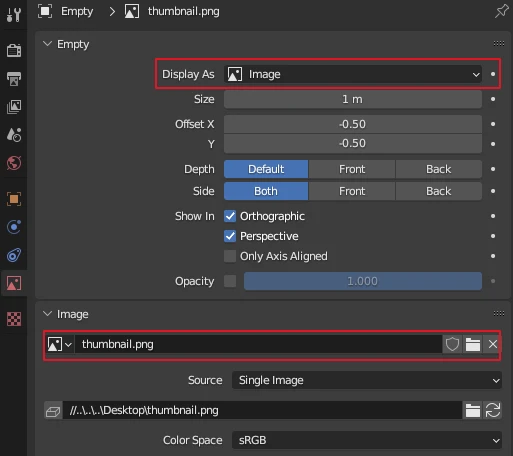
Task: Open the World properties tab
Action: [x=14, y=163]
